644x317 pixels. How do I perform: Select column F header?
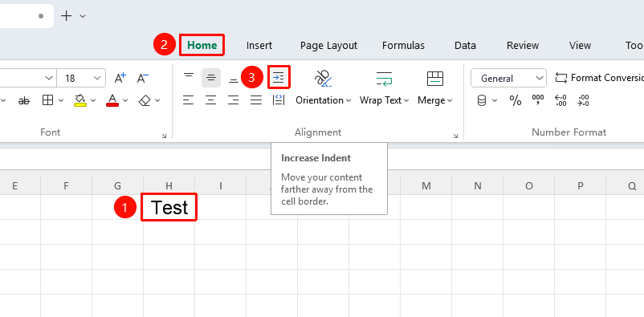66,186
